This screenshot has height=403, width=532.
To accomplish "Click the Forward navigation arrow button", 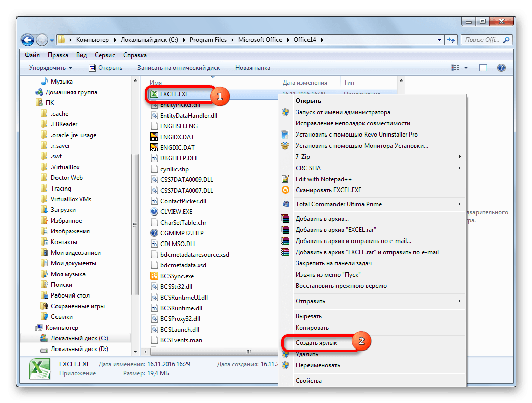I will tap(42, 40).
